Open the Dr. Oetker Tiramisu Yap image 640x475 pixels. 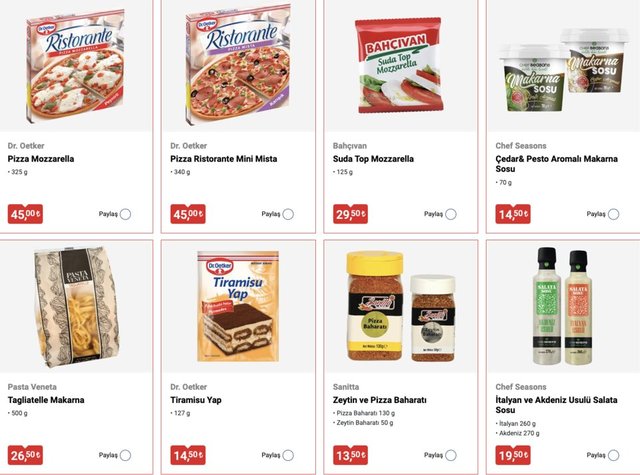click(x=238, y=306)
